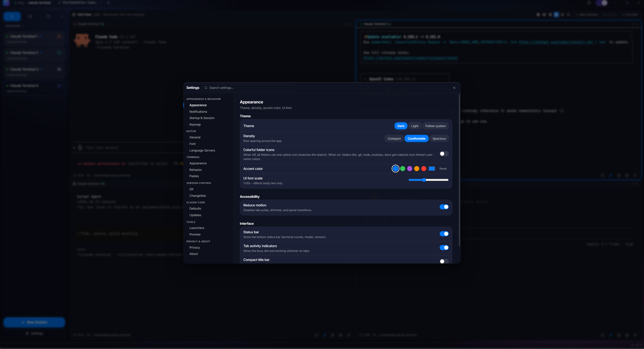This screenshot has width=644, height=349.
Task: Open the Updates settings page
Action: (x=195, y=215)
